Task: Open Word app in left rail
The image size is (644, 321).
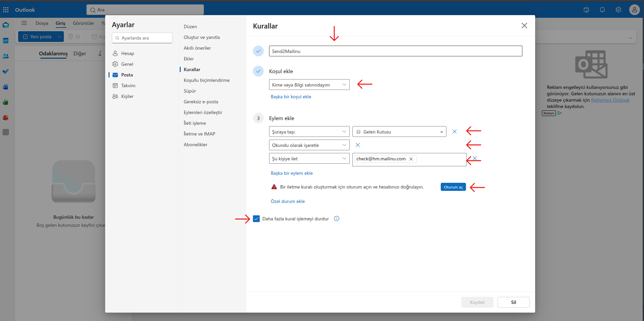Action: point(6,87)
